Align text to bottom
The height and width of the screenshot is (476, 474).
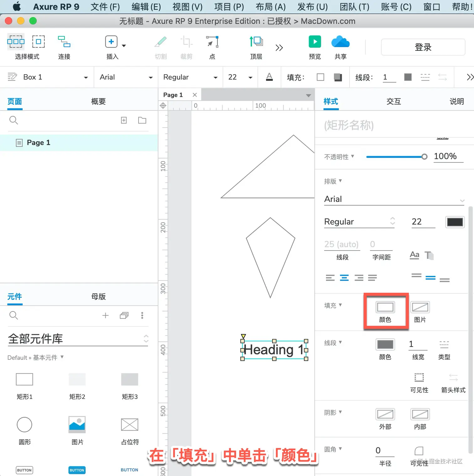coord(445,280)
